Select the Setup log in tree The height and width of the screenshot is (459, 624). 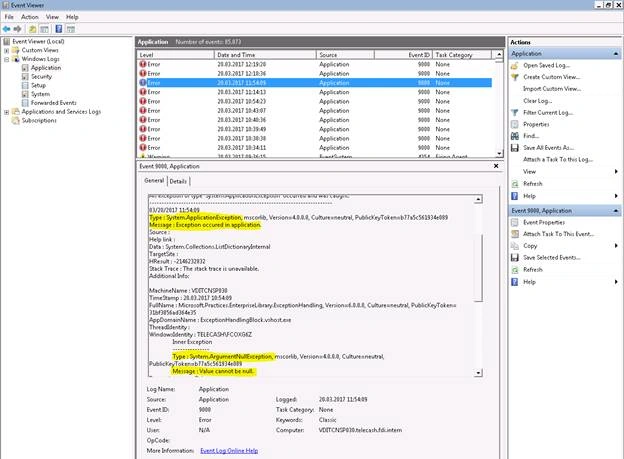[39, 85]
